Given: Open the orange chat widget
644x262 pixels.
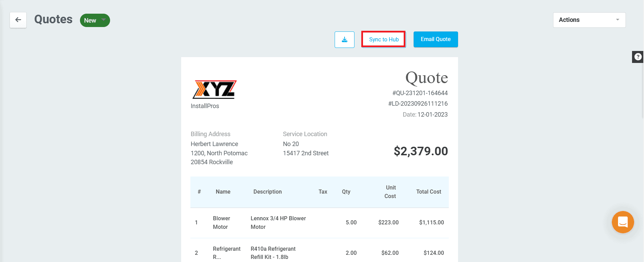Looking at the screenshot, I should click(x=622, y=222).
